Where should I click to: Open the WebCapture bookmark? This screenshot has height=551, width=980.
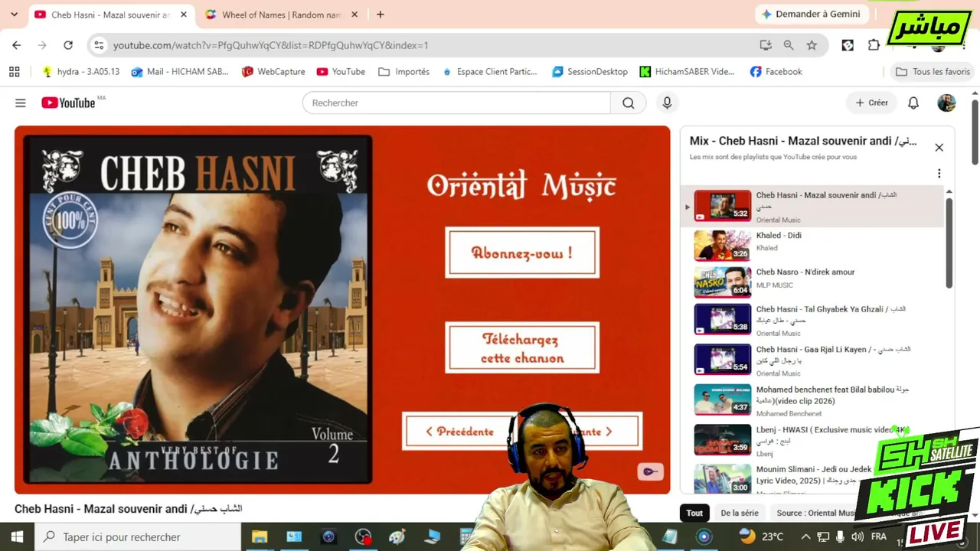273,72
